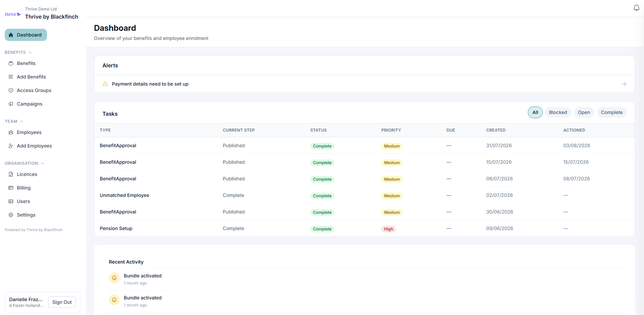Open the Add Benefits page
The image size is (644, 315).
coord(31,77)
